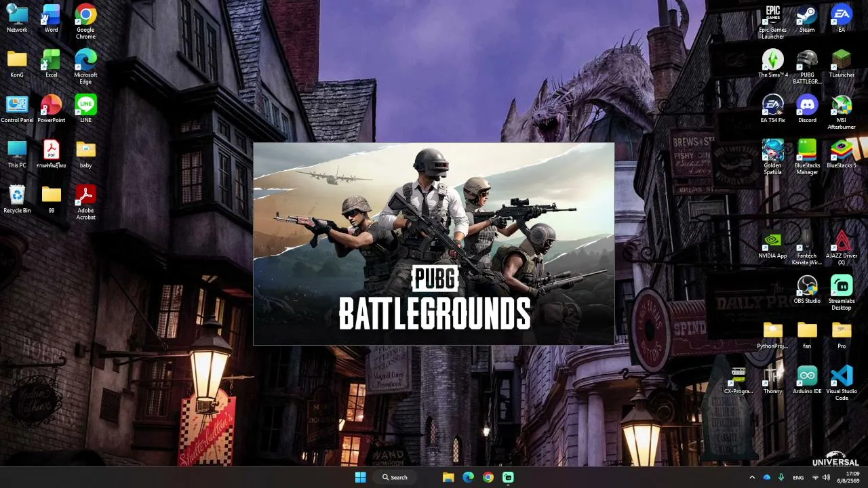Image resolution: width=868 pixels, height=488 pixels.
Task: Click the Recycle Bin icon
Action: click(x=17, y=200)
